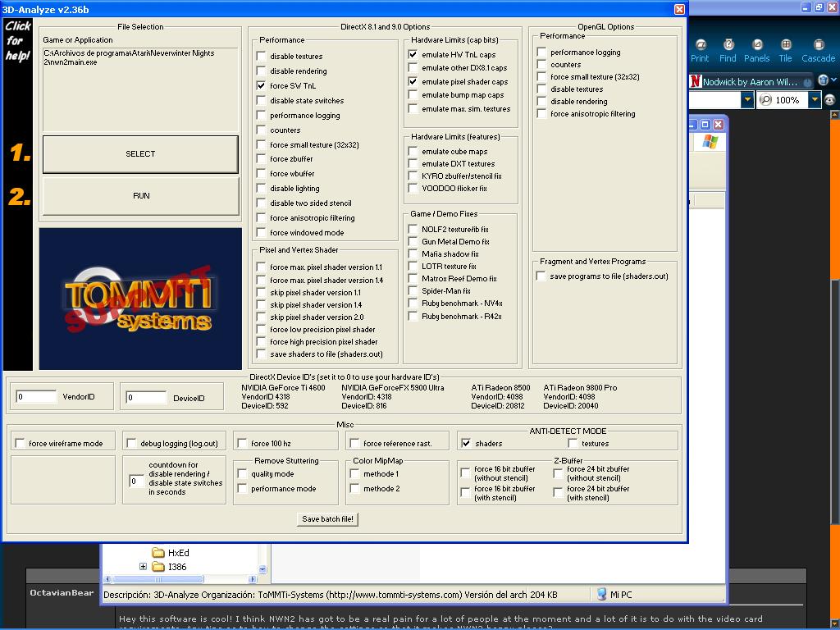Click the Mi PC computer icon in status bar
This screenshot has height=630, width=840.
[601, 594]
